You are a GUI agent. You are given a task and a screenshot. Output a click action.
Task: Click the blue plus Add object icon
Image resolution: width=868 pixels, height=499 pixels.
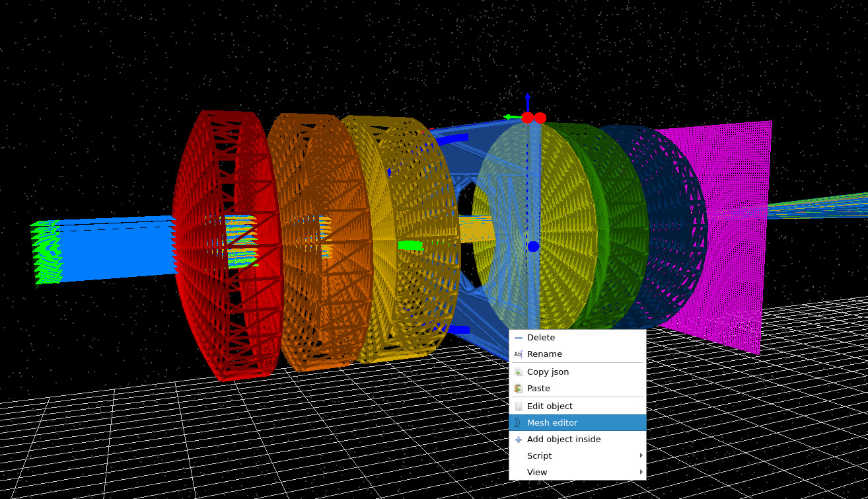[518, 439]
